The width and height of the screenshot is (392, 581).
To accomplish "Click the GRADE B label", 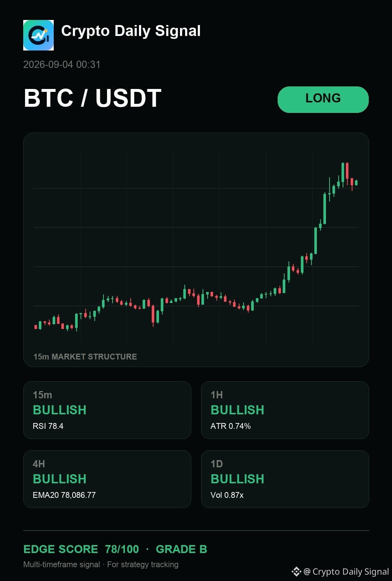I will click(x=181, y=549).
